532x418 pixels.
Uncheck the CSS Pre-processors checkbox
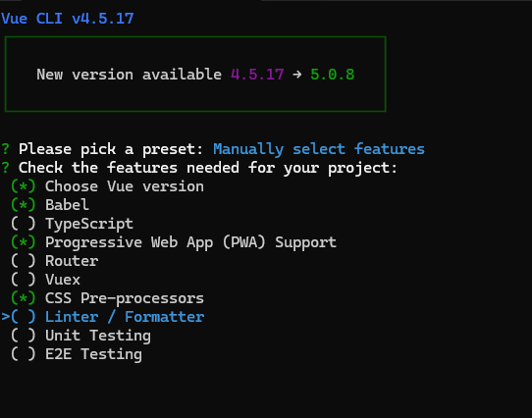(24, 298)
